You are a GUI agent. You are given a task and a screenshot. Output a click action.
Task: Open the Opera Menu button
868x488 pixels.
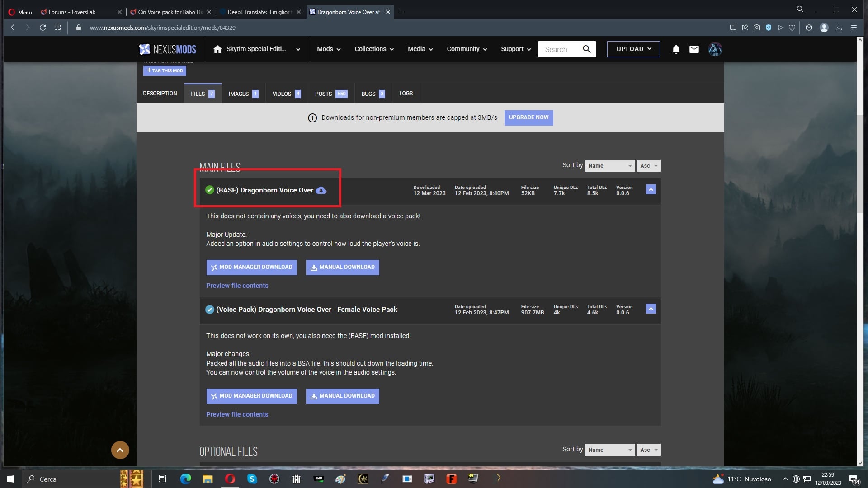click(20, 12)
